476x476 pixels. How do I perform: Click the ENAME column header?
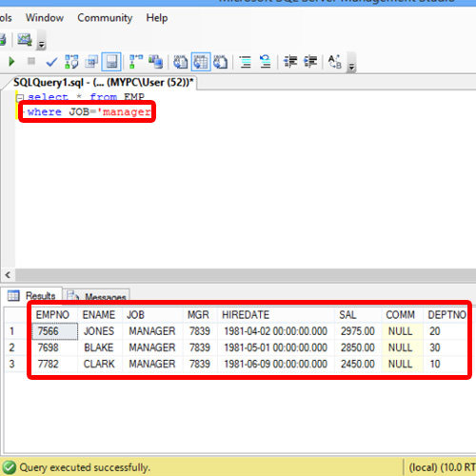(x=99, y=315)
